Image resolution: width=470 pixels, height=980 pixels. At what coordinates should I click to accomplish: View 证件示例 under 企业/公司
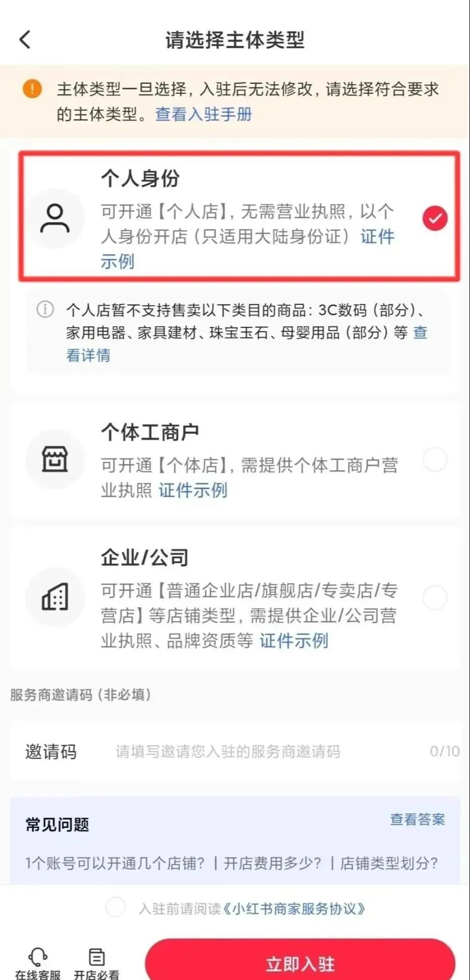click(x=294, y=640)
